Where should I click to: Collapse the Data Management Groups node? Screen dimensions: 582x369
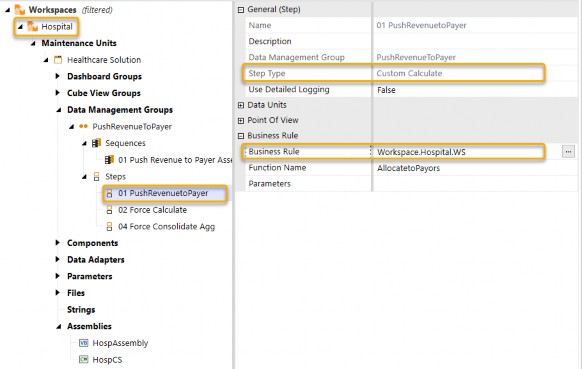click(59, 110)
